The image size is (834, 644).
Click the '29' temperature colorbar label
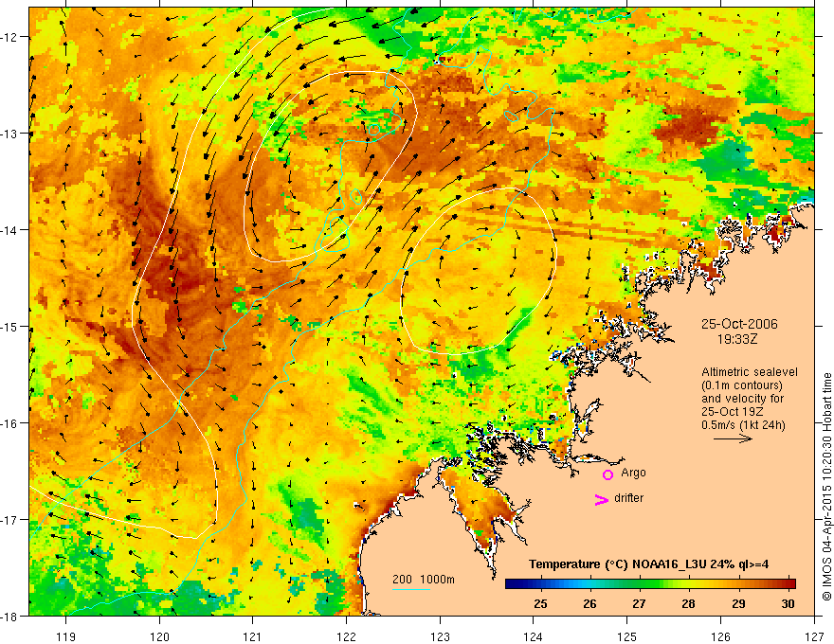click(x=738, y=603)
